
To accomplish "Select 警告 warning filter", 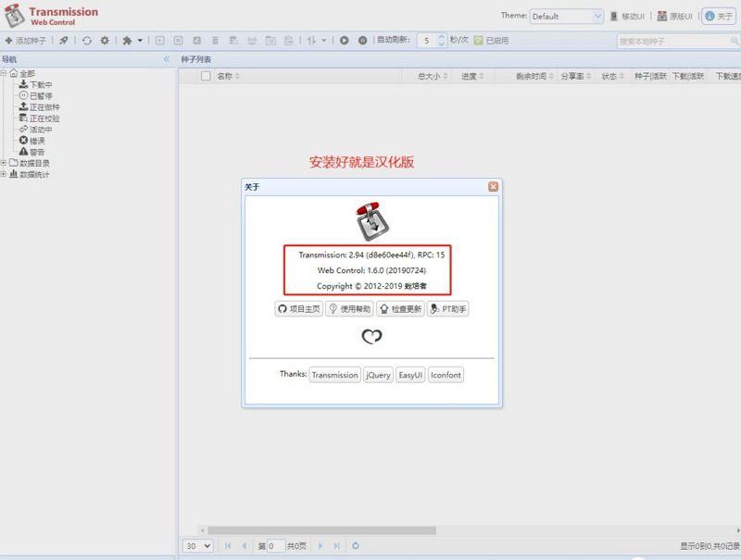I will pos(37,152).
